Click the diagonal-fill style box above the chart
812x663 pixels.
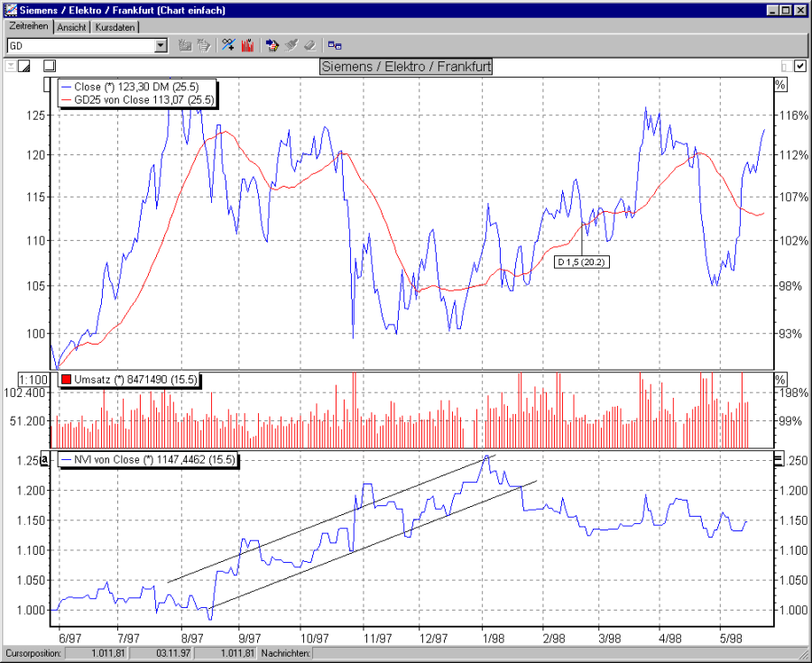[x=24, y=66]
